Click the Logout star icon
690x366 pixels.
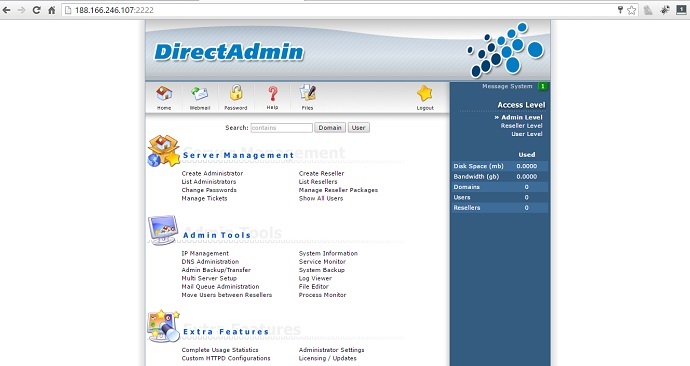(425, 93)
